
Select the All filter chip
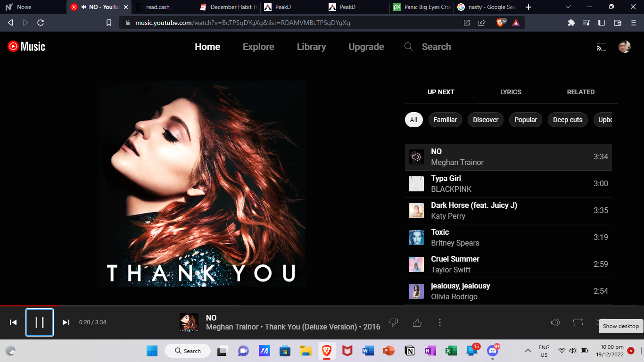[414, 120]
